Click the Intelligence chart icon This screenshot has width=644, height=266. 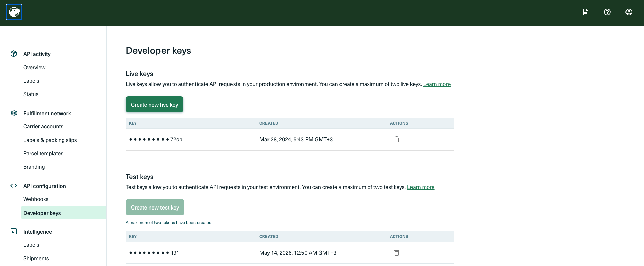tap(14, 231)
